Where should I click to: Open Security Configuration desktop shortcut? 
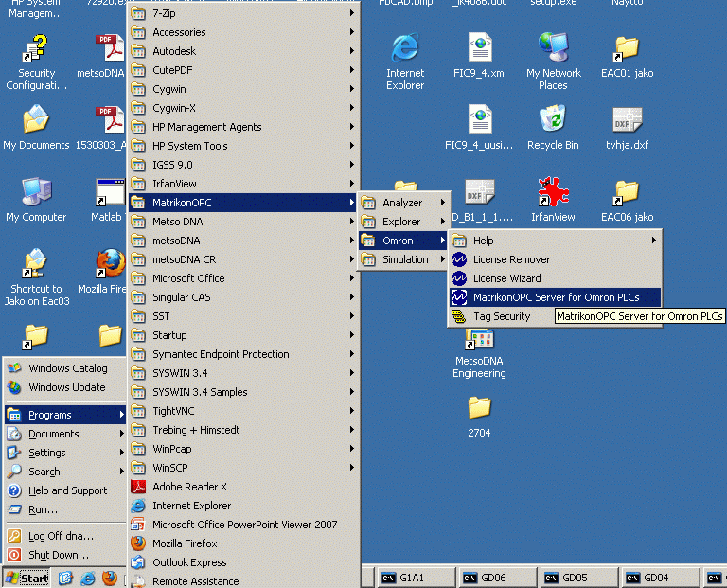pos(36,48)
